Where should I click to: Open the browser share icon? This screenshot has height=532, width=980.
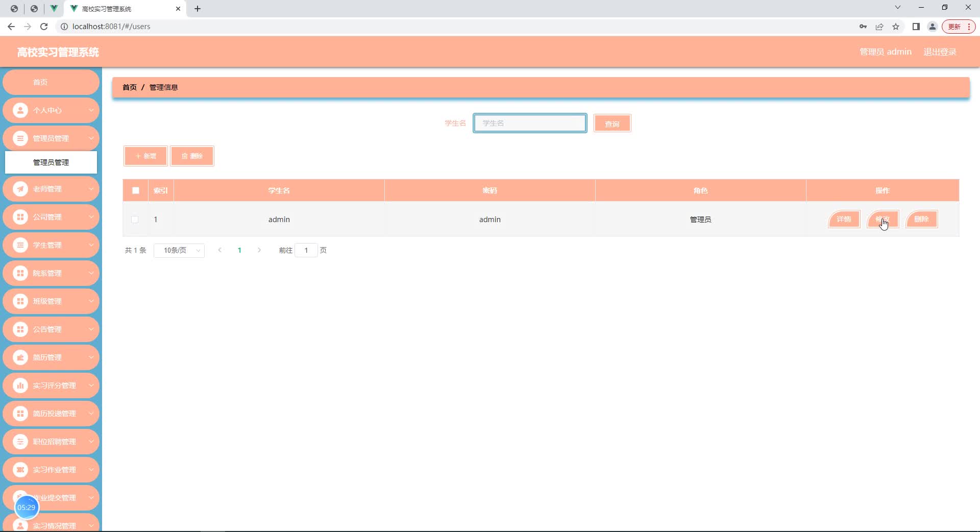tap(879, 27)
